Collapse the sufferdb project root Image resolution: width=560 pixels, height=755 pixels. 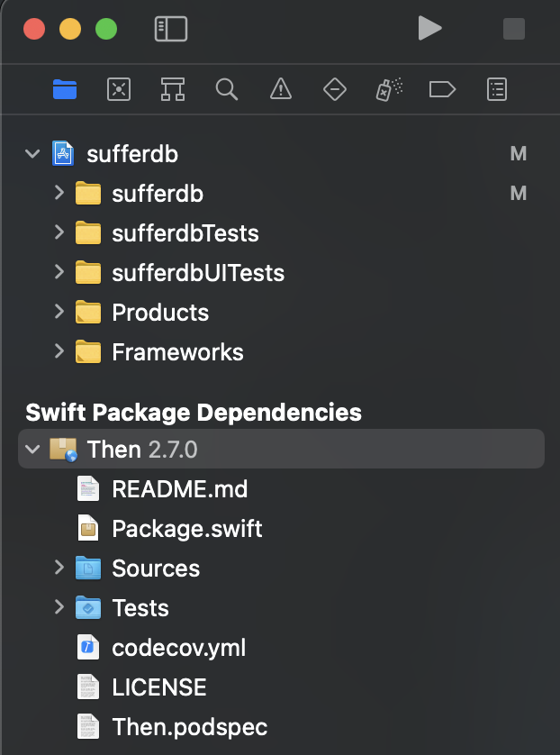click(x=32, y=154)
